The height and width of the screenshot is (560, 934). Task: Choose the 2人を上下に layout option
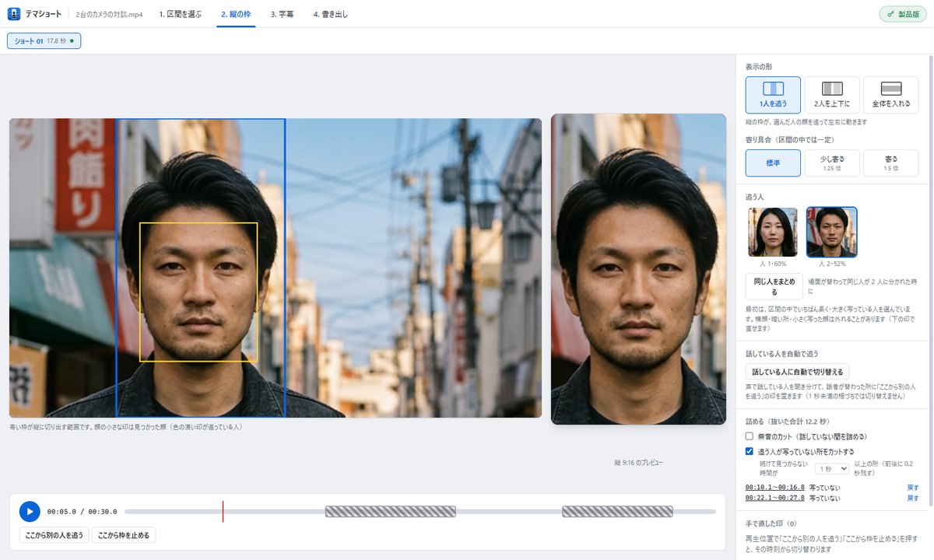coord(832,95)
